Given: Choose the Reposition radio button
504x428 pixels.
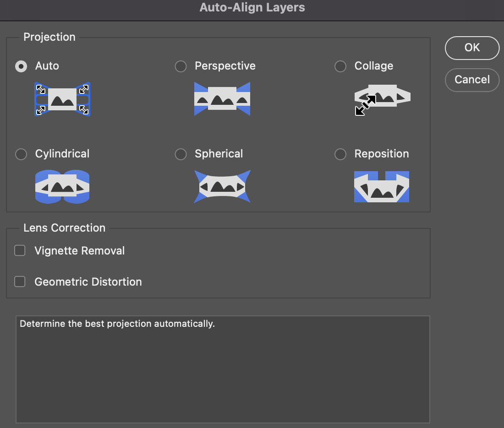Looking at the screenshot, I should click(x=340, y=154).
